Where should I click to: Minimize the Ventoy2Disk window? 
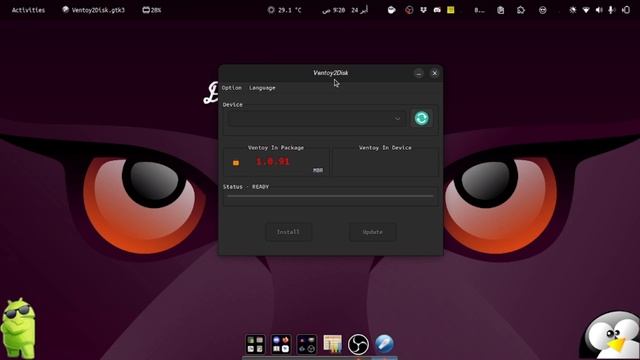419,73
